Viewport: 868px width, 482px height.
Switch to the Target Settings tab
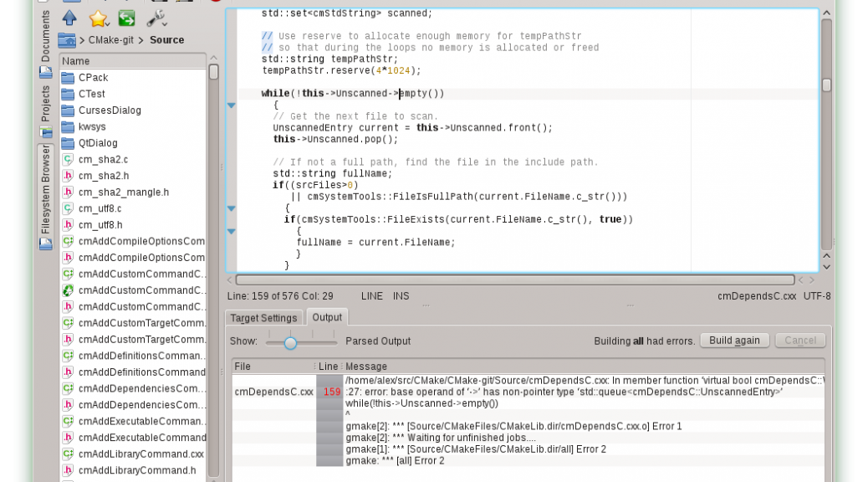263,318
